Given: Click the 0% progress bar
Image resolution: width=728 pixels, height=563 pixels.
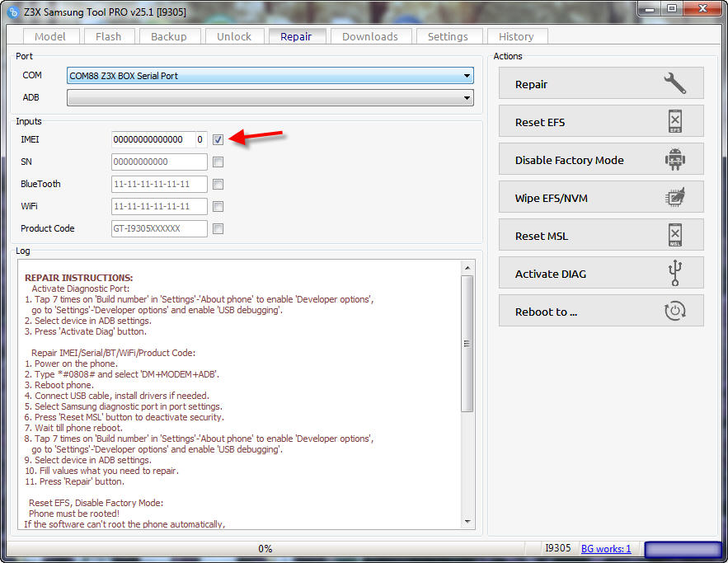Looking at the screenshot, I should 265,549.
